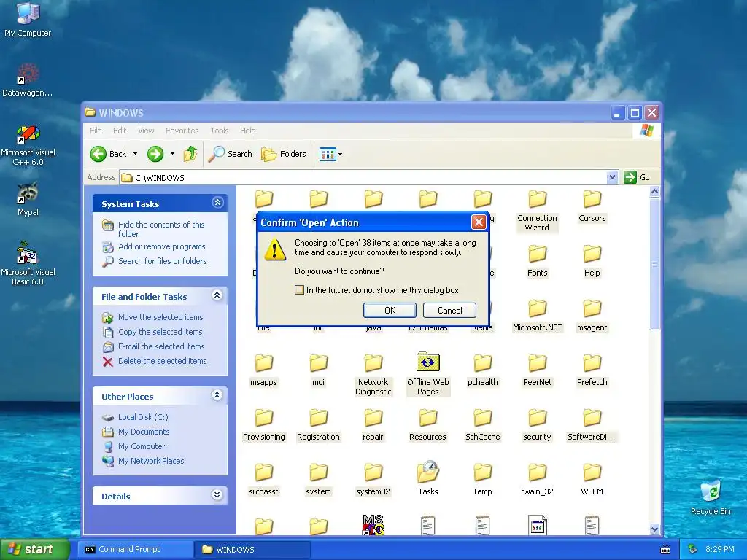Click the file list scrollbar up arrow

pyautogui.click(x=654, y=192)
